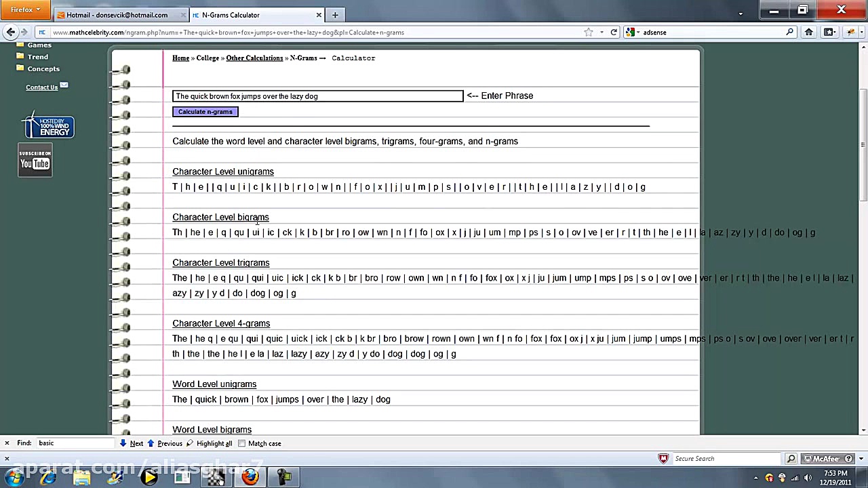Reload the N-Grams Calculator page

point(614,32)
